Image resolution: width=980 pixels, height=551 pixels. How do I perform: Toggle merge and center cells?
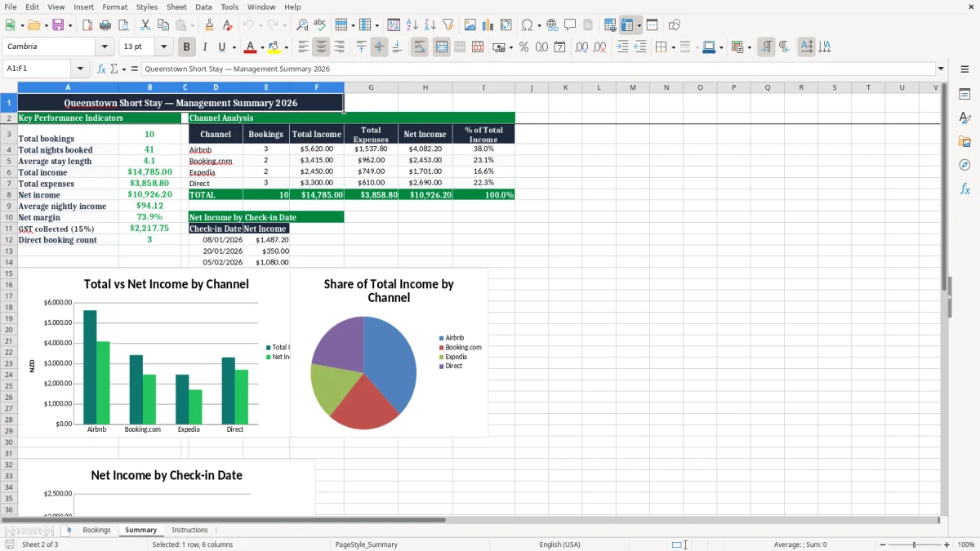[x=441, y=47]
